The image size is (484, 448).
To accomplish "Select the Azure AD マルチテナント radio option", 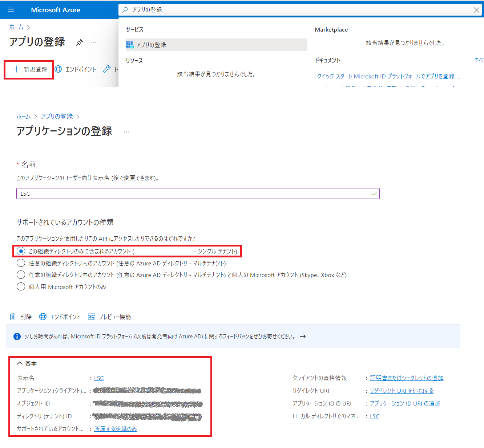I will tap(21, 263).
